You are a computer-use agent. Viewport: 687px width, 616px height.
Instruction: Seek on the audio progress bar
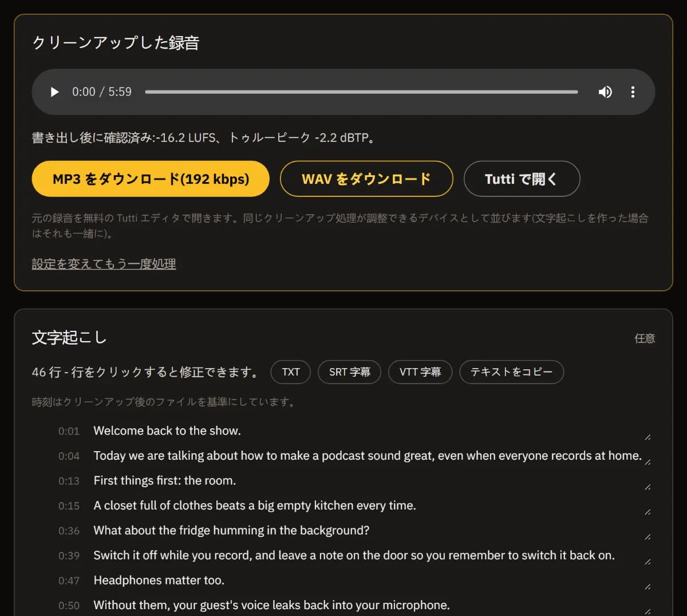361,92
